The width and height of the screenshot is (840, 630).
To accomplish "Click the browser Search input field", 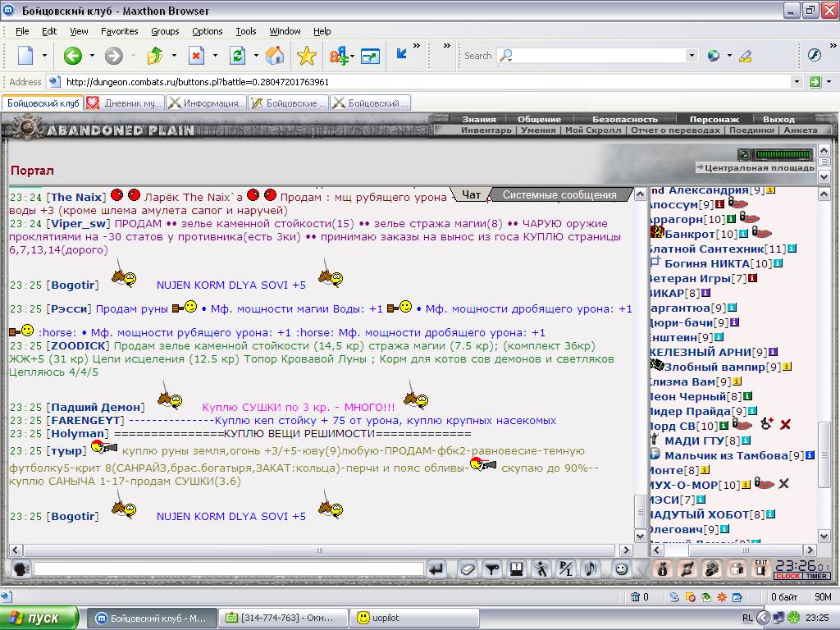I will click(591, 55).
